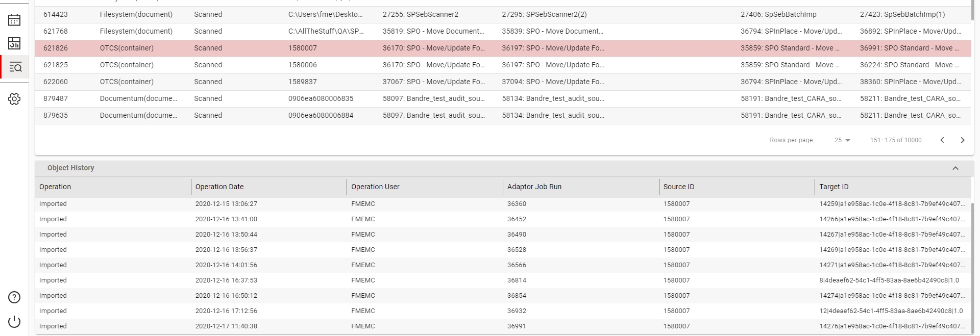Open the rows per page dropdown
The width and height of the screenshot is (980, 336).
[x=842, y=140]
